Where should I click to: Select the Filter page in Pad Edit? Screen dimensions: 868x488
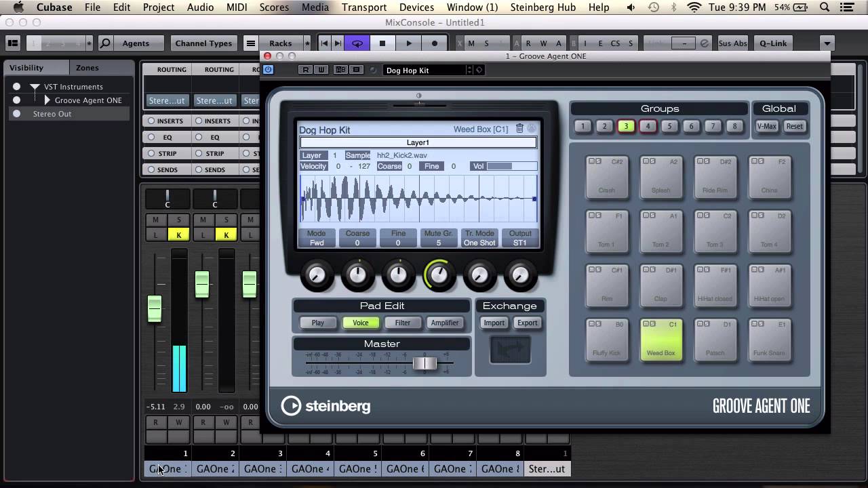click(x=403, y=323)
